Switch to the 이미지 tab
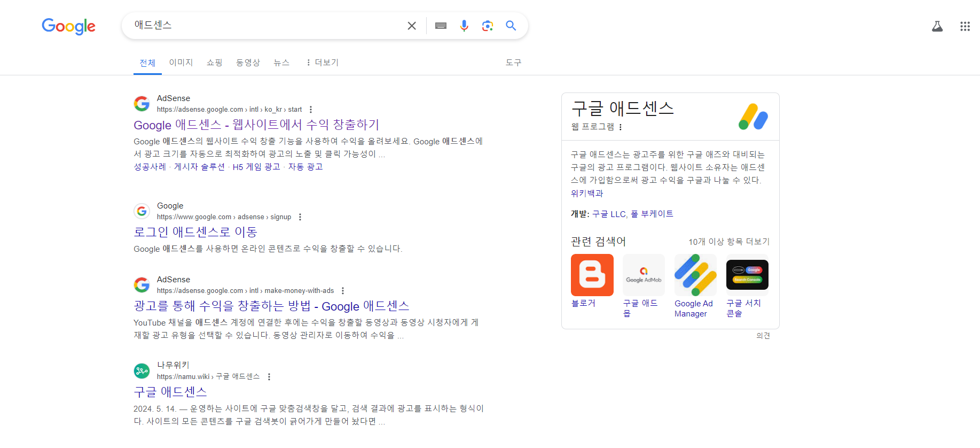This screenshot has height=448, width=980. [x=181, y=63]
